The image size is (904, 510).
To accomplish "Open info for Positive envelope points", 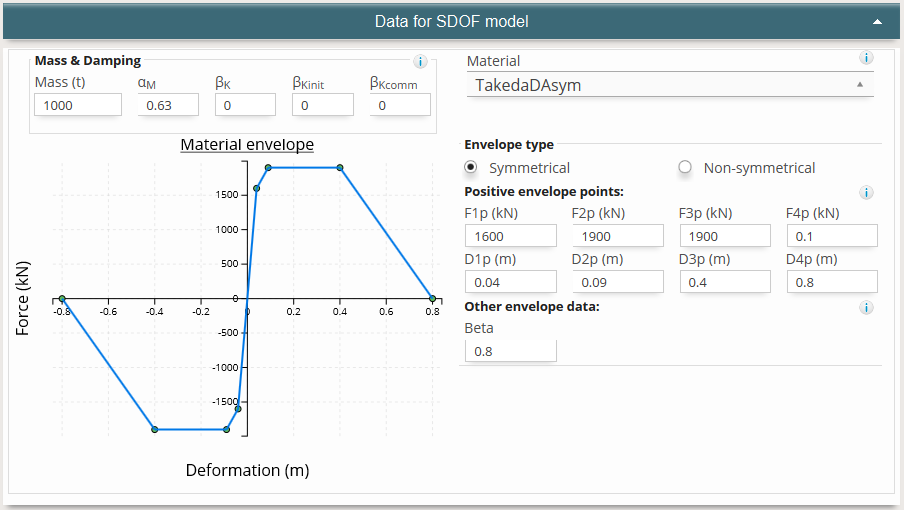I will pyautogui.click(x=867, y=192).
